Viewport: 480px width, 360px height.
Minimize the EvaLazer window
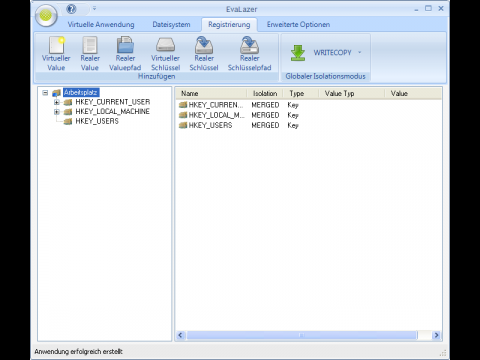[416, 9]
